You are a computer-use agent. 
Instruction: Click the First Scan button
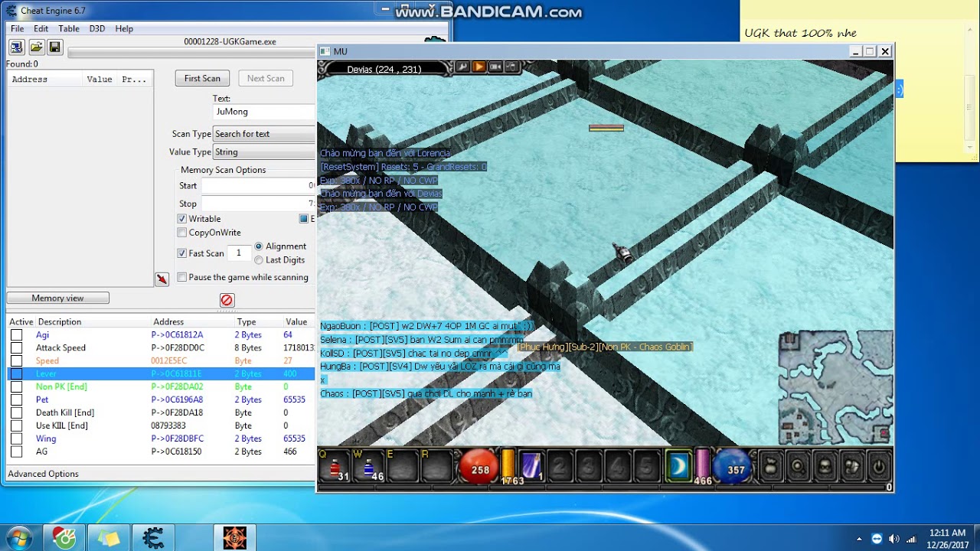tap(202, 79)
